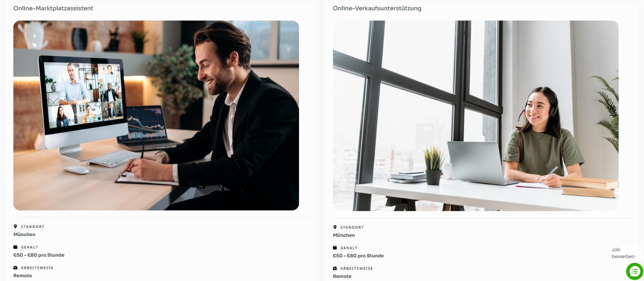Click wallet icon beside left GEHALT label
644x281 pixels.
15,247
